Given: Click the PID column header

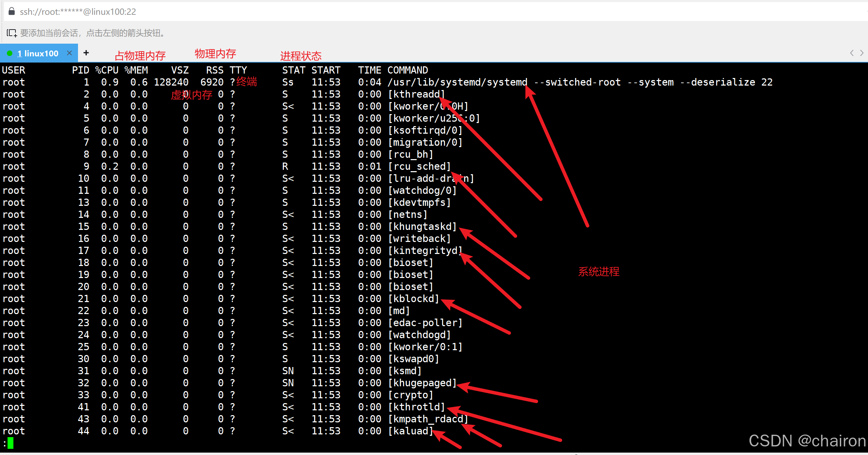Looking at the screenshot, I should pyautogui.click(x=80, y=70).
